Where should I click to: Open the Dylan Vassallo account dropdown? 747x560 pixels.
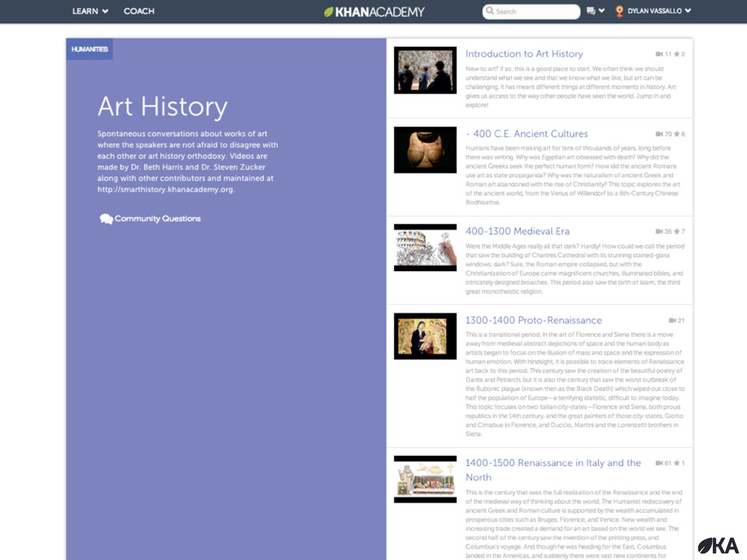tap(659, 11)
